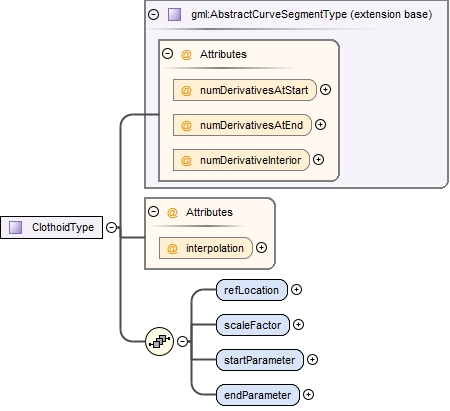The image size is (450, 411).
Task: Select the startParameter element
Action: coord(260,360)
